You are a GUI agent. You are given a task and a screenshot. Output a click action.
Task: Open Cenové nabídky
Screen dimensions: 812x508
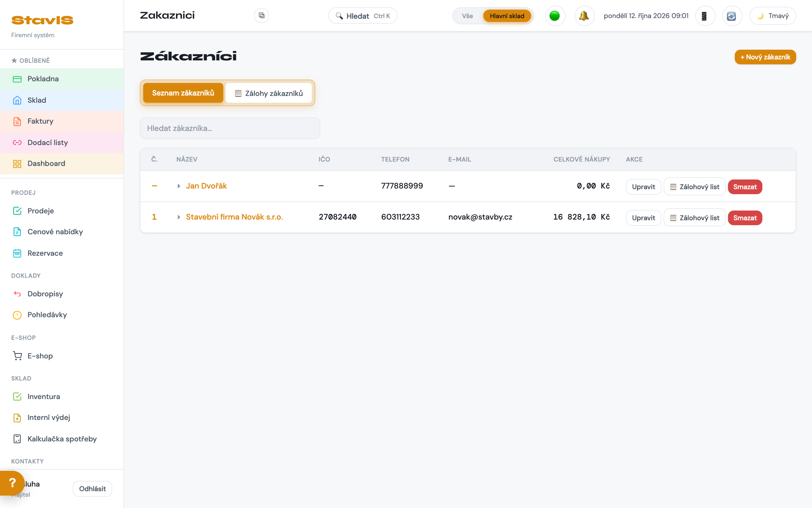(x=62, y=232)
